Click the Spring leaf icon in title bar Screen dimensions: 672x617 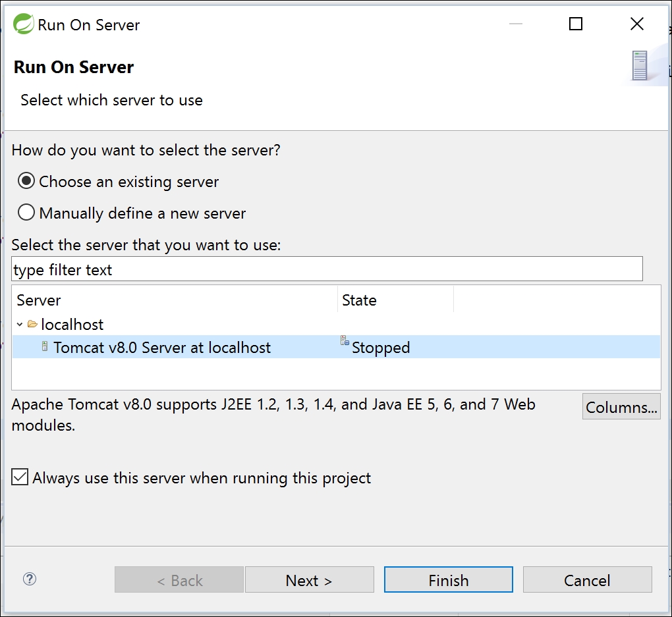point(24,25)
